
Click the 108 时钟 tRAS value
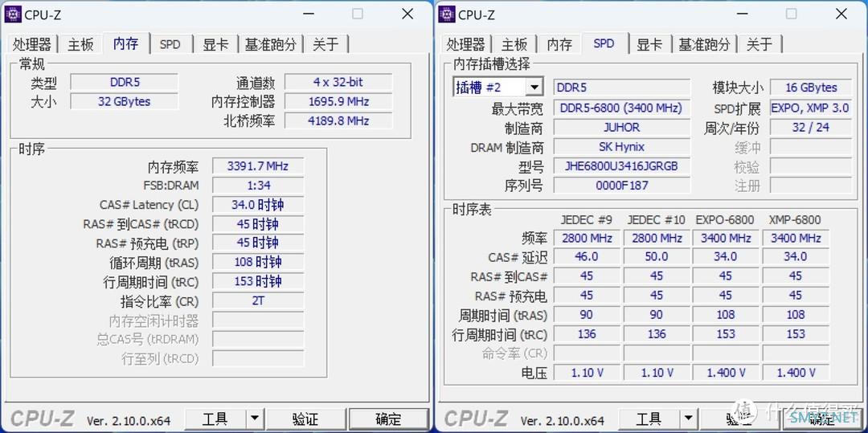coord(258,262)
